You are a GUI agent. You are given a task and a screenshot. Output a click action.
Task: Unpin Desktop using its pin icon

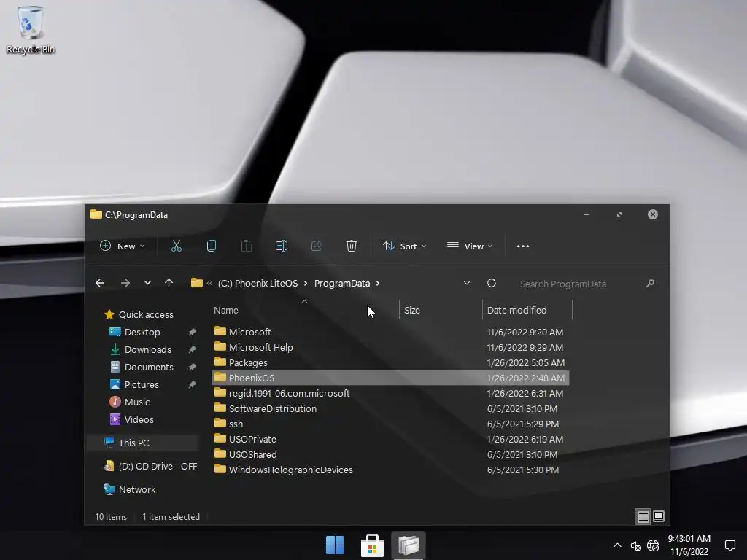tap(192, 332)
